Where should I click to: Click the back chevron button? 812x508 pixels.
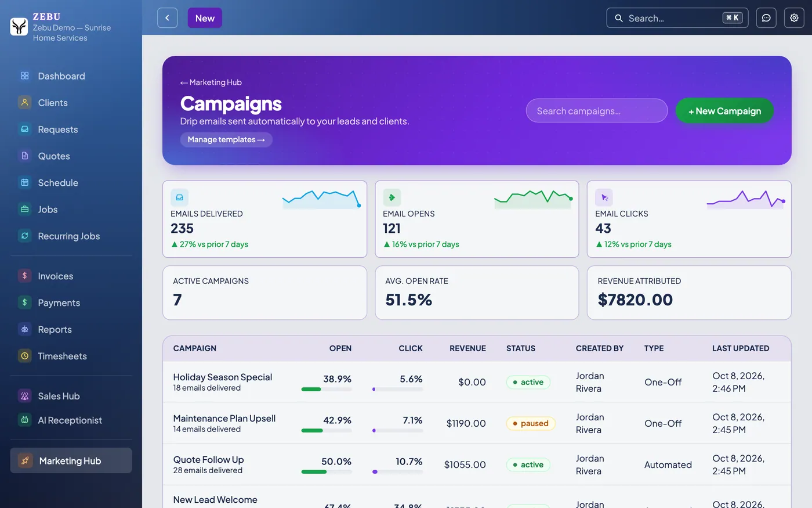pos(167,18)
